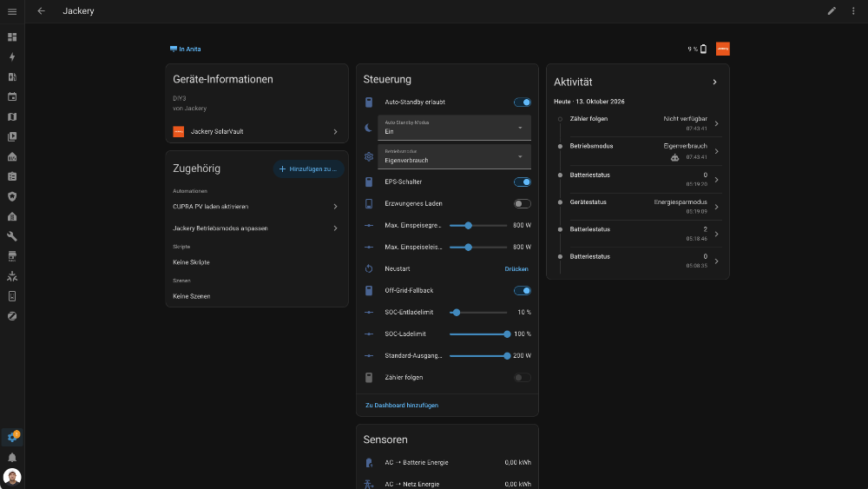Open Jackery SolarVault integration chevron

click(x=335, y=132)
